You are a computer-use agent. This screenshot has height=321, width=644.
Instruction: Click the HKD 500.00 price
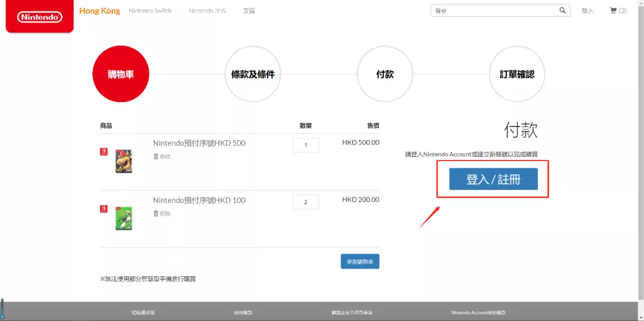361,143
